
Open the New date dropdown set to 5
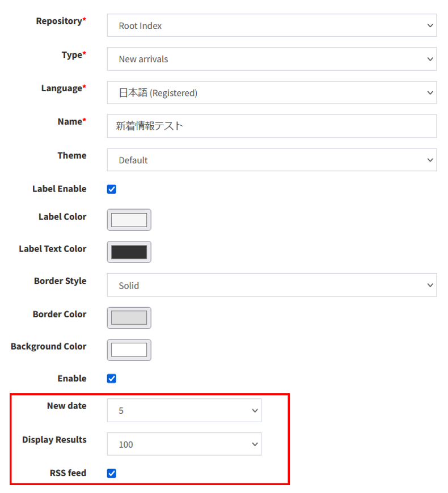(x=184, y=411)
